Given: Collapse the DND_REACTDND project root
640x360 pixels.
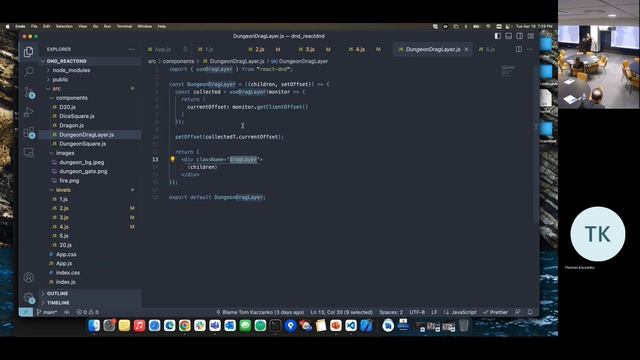Looking at the screenshot, I should pos(91,61).
